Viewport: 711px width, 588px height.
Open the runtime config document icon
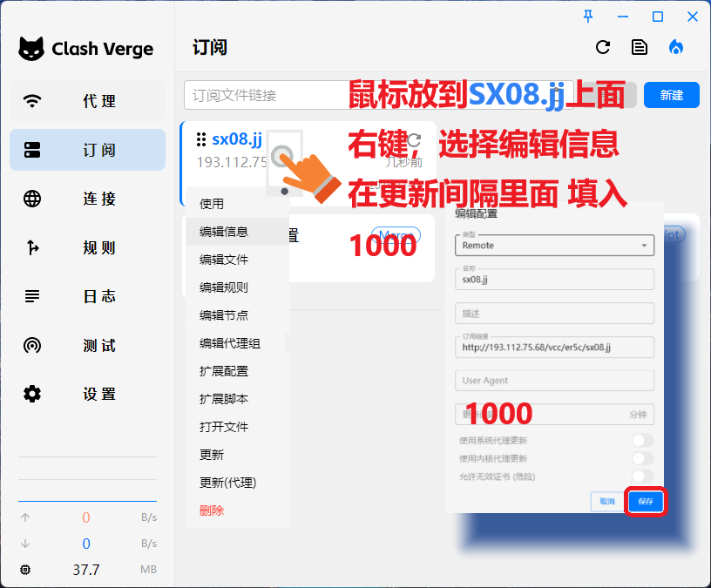(x=640, y=48)
